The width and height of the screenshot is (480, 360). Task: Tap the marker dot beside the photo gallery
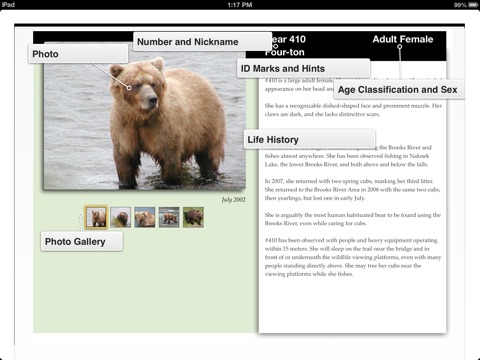80,216
